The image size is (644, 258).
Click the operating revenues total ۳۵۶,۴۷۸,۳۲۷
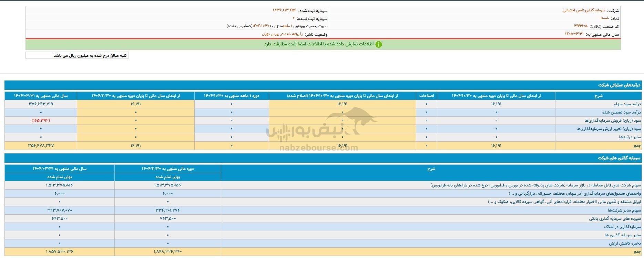(x=41, y=146)
